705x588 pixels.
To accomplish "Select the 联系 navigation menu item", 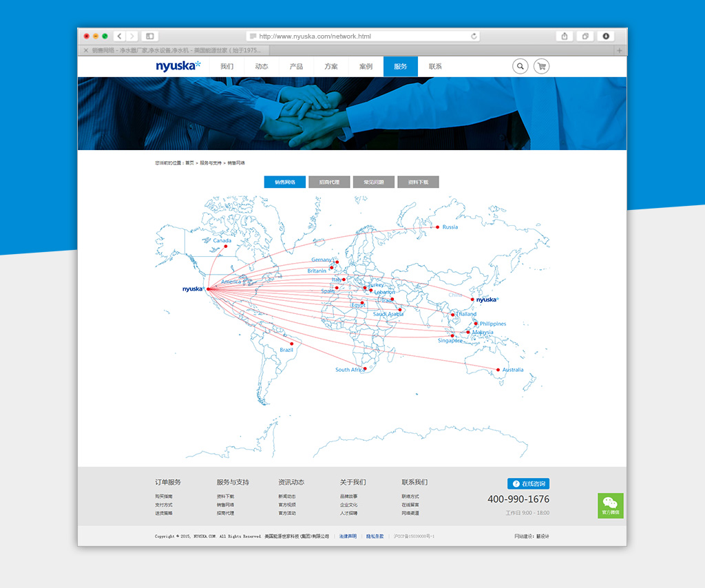I will [435, 66].
